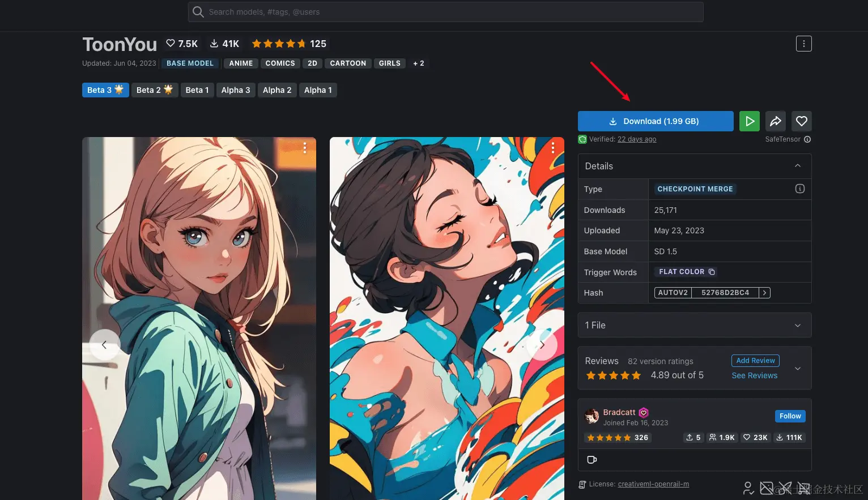Expand the Reviews section chevron
868x500 pixels.
(x=798, y=369)
